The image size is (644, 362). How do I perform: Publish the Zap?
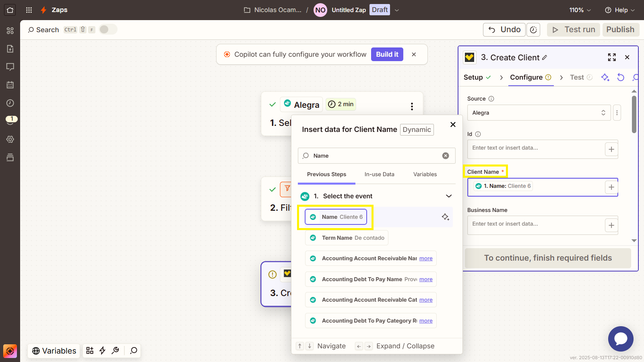coord(620,30)
